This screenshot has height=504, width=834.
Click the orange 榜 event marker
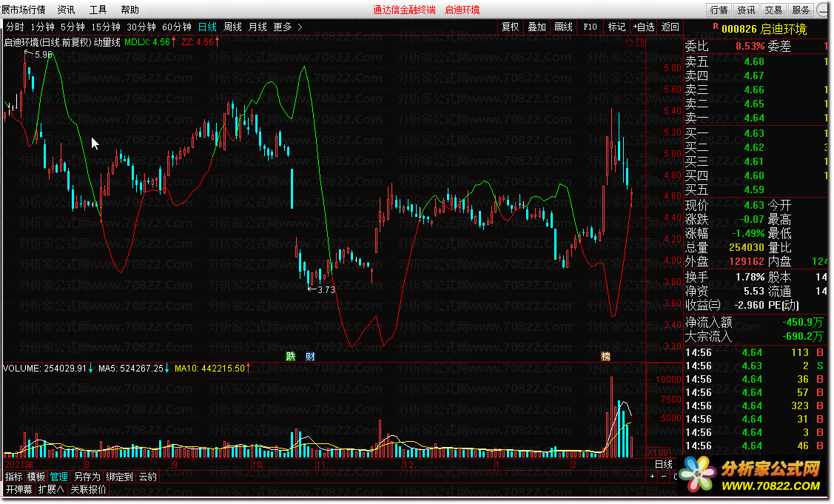click(605, 356)
